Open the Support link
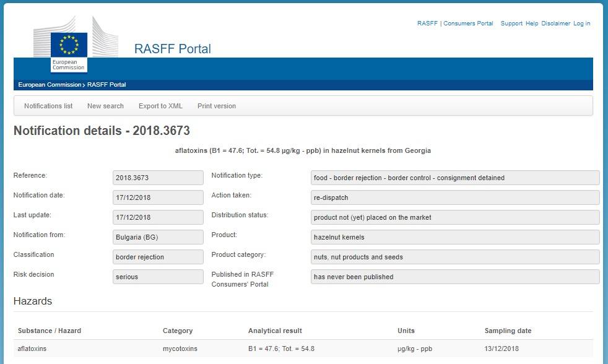The width and height of the screenshot is (608, 364). click(511, 24)
